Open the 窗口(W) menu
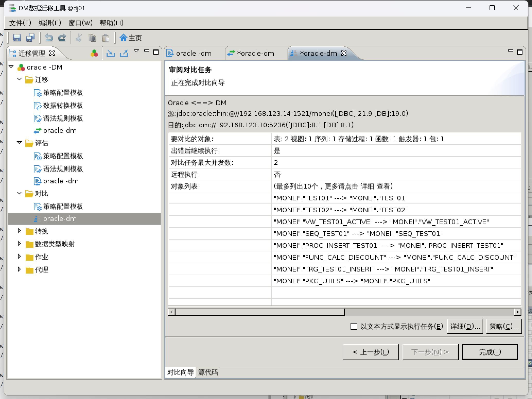This screenshot has width=532, height=399. 80,23
